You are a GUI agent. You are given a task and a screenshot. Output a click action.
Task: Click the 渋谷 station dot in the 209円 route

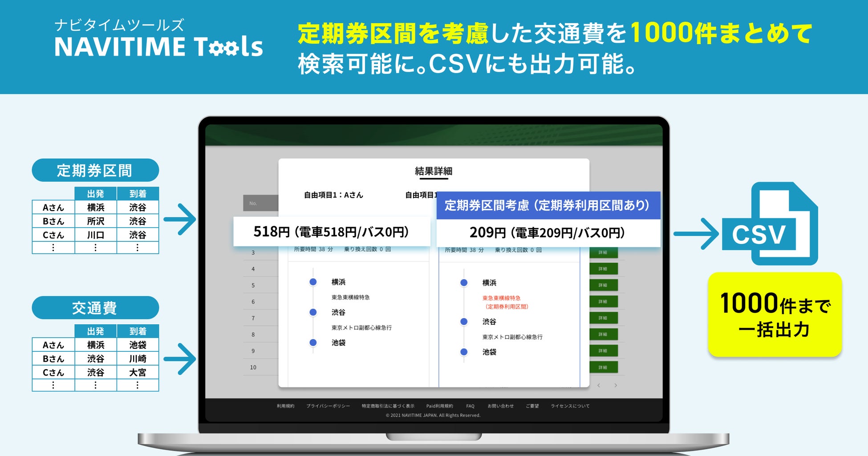pyautogui.click(x=464, y=322)
